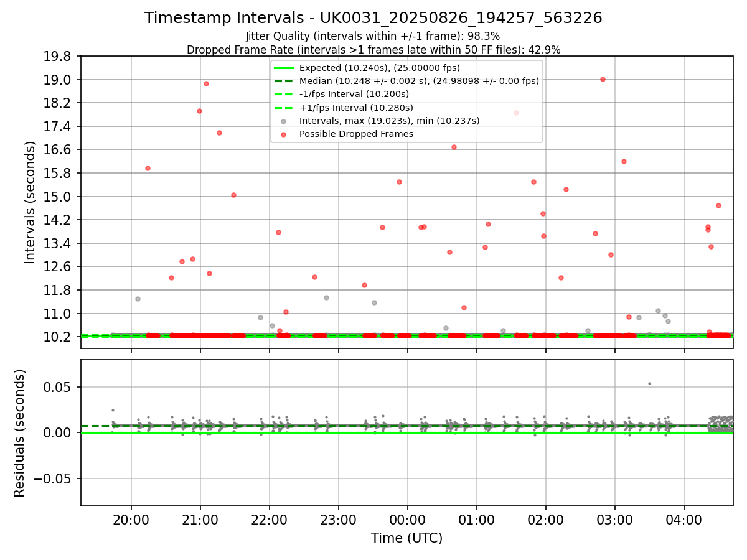Click the 'Time (UTC)' x-axis label
Image resolution: width=747 pixels, height=560 pixels.
click(406, 538)
